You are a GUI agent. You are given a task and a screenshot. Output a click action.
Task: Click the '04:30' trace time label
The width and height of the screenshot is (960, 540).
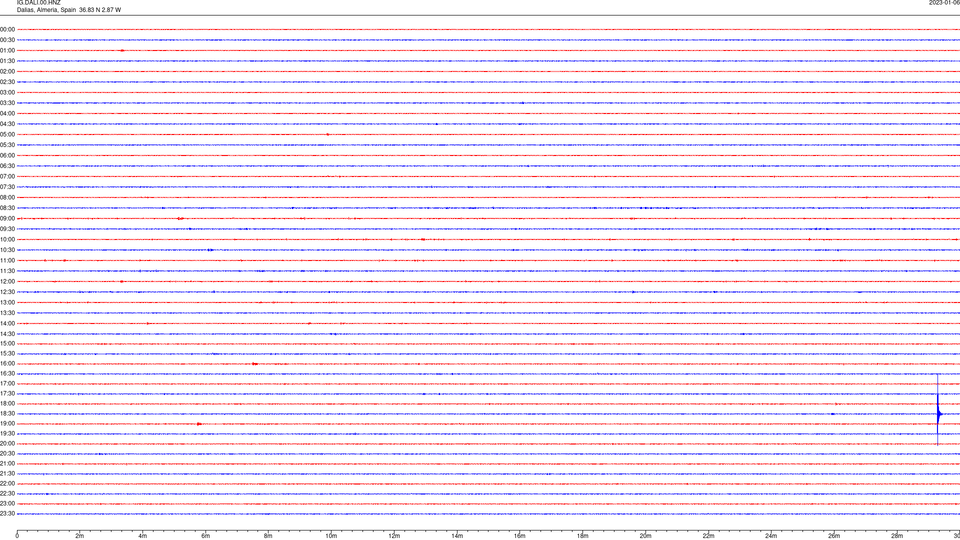click(x=7, y=124)
